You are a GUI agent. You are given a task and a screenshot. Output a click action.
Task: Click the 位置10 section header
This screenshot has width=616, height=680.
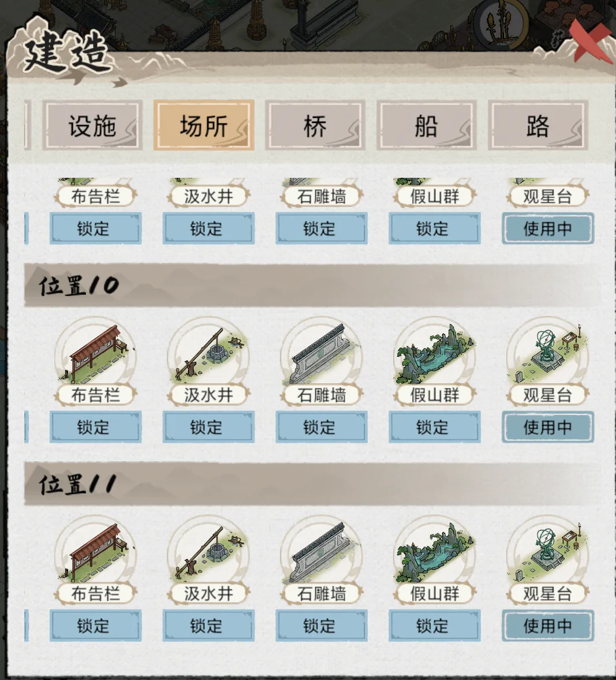(x=312, y=285)
